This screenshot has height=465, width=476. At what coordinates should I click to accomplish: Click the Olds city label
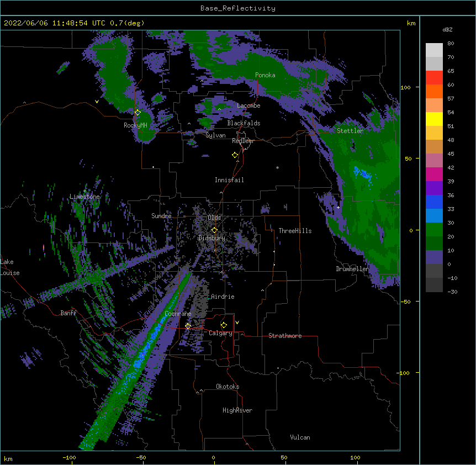[x=214, y=218]
